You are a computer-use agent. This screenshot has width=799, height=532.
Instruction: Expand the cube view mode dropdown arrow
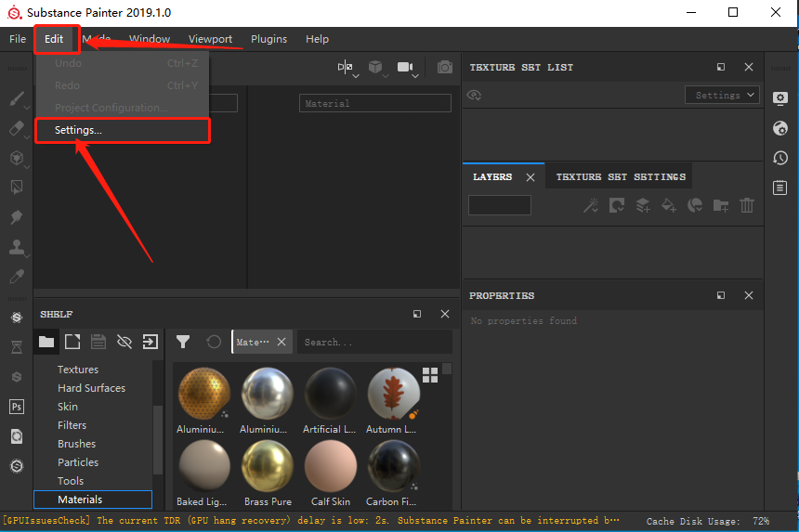coord(386,76)
